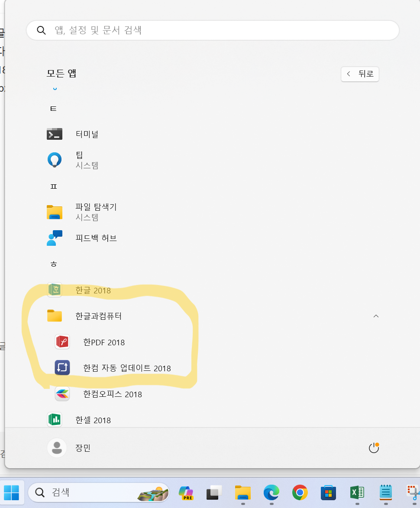
Task: Select the 한셀 2018 label
Action: tap(93, 420)
